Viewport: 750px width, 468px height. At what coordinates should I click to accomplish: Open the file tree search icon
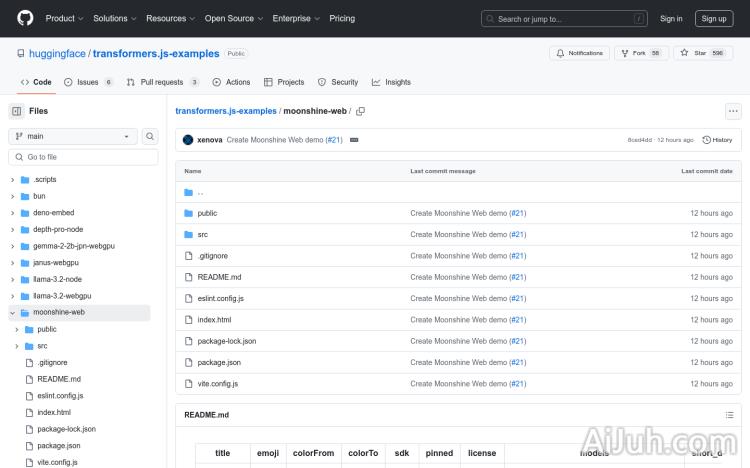(150, 136)
